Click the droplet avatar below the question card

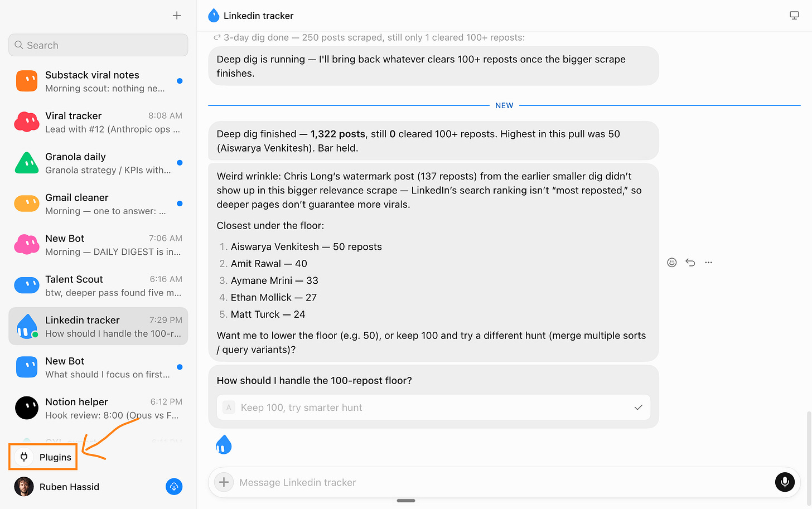(224, 445)
